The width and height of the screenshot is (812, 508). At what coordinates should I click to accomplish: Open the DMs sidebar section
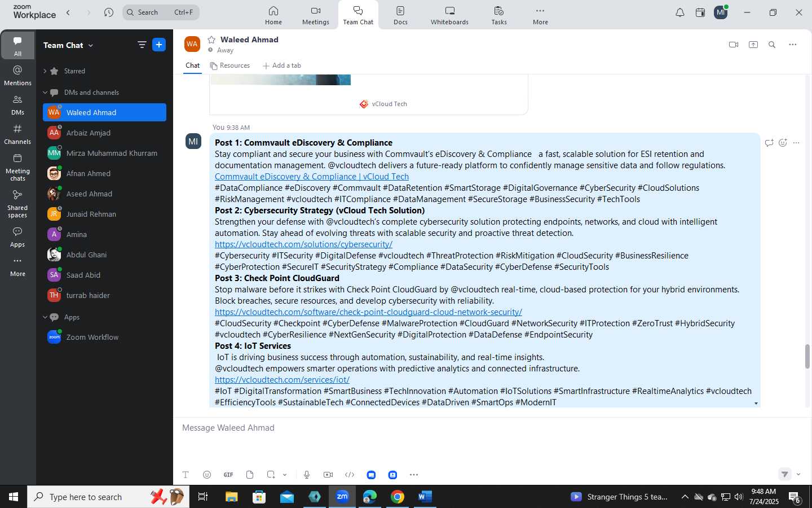point(17,104)
